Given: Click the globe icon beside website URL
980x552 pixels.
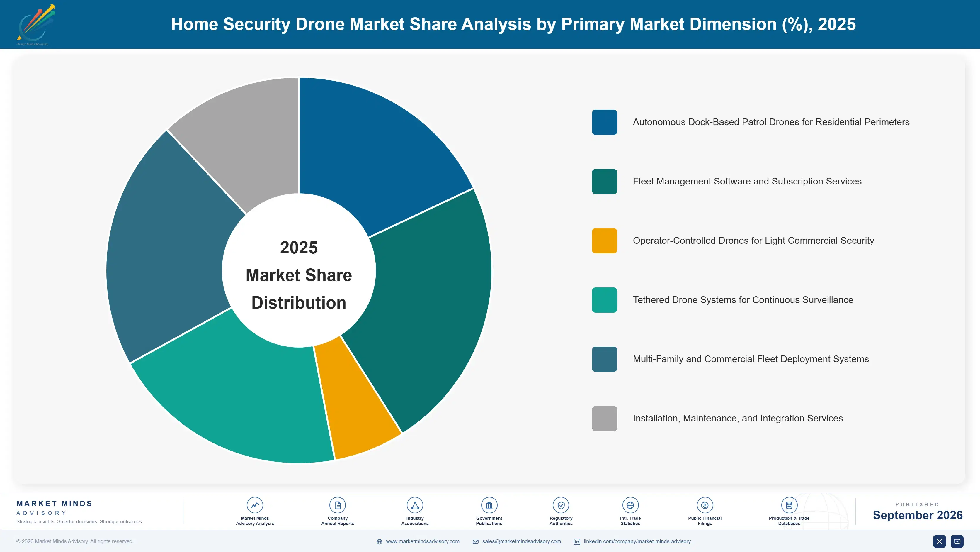Looking at the screenshot, I should coord(379,542).
